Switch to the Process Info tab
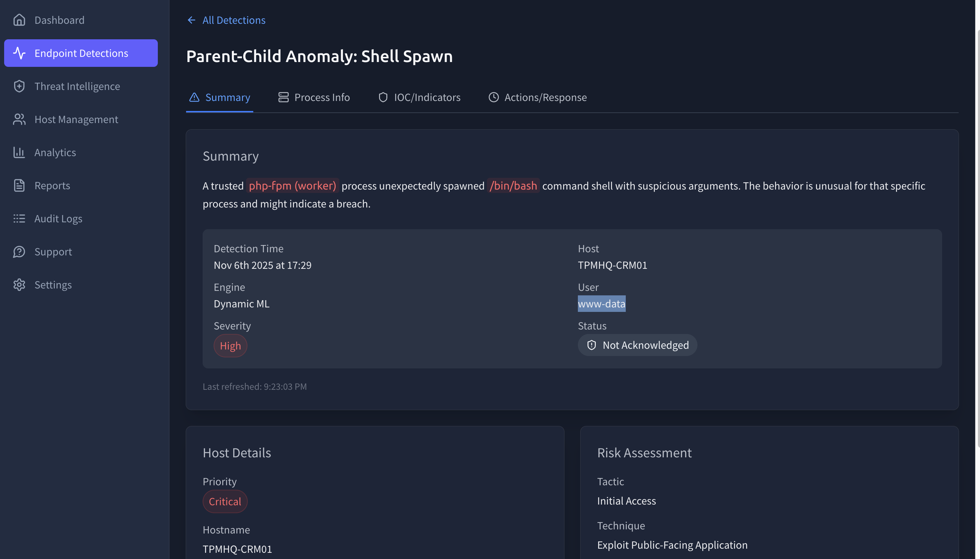Screen dimensions: 980x559 click(314, 98)
